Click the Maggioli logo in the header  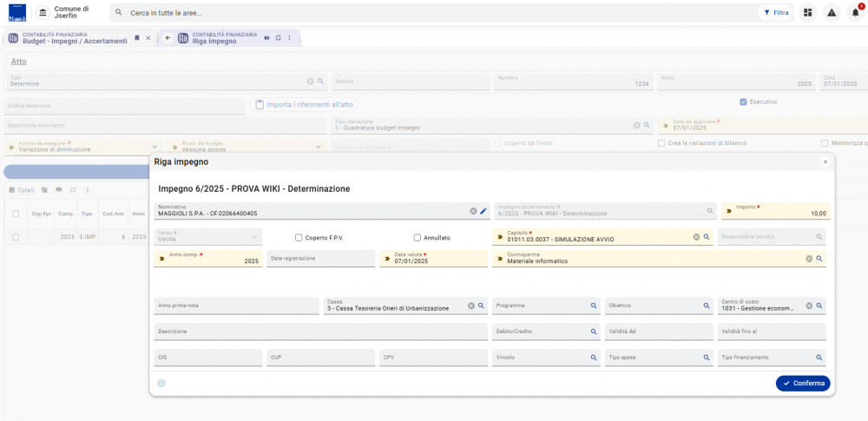[17, 12]
